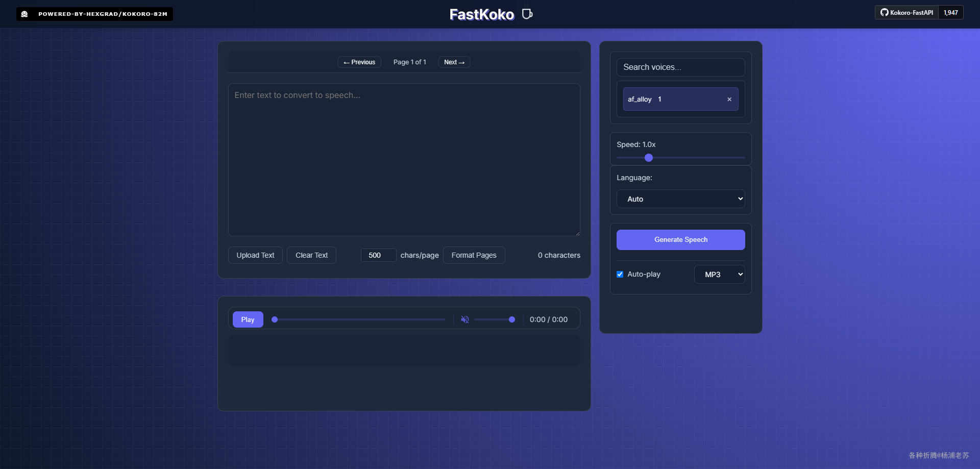Go to the previous page
Viewport: 980px width, 469px height.
pos(359,62)
